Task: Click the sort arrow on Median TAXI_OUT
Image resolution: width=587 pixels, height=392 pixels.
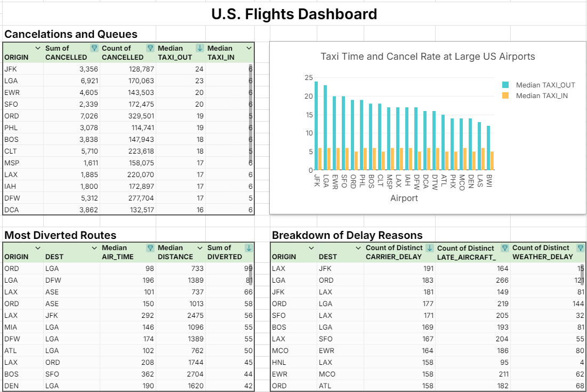Action: tap(199, 47)
